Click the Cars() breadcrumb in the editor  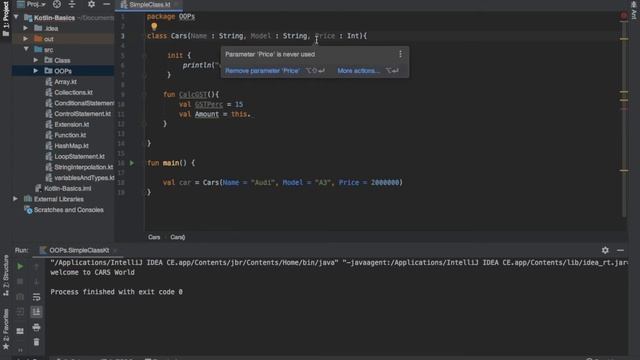pyautogui.click(x=178, y=237)
